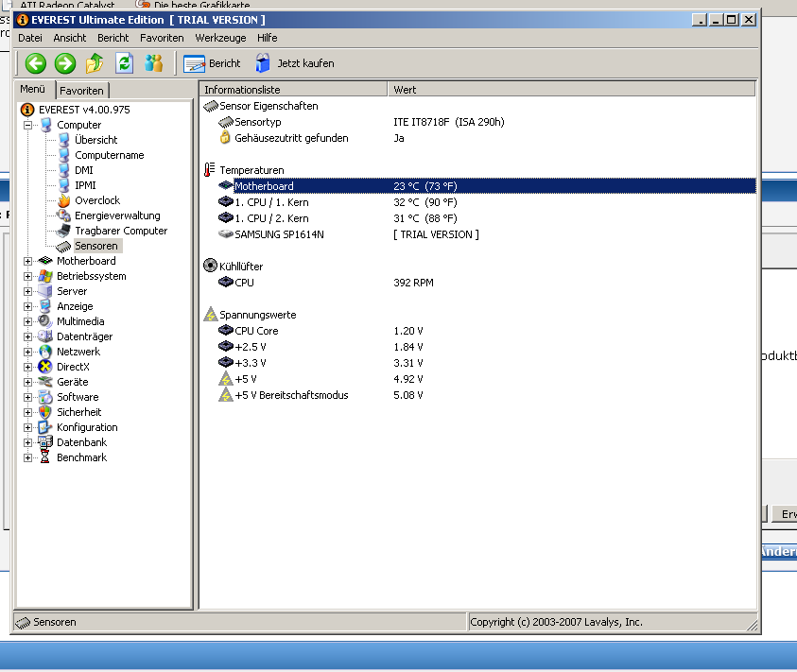The height and width of the screenshot is (672, 797).
Task: Click the Server icon in tree
Action: (45, 291)
